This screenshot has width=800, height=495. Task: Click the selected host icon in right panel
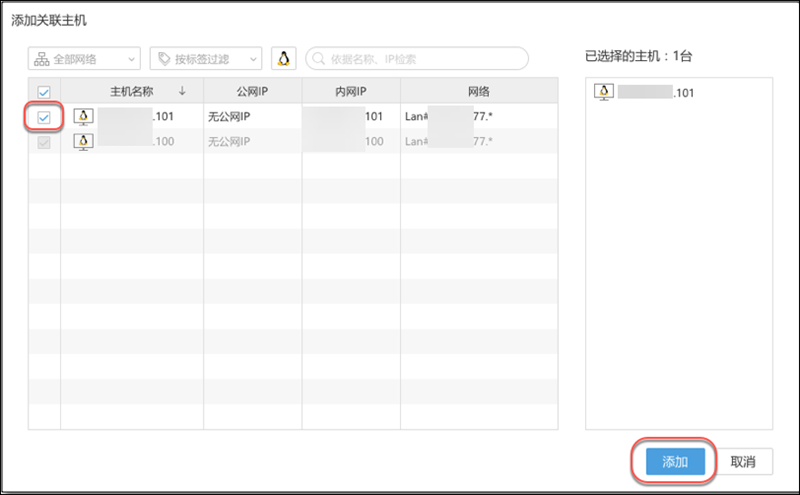pos(604,92)
